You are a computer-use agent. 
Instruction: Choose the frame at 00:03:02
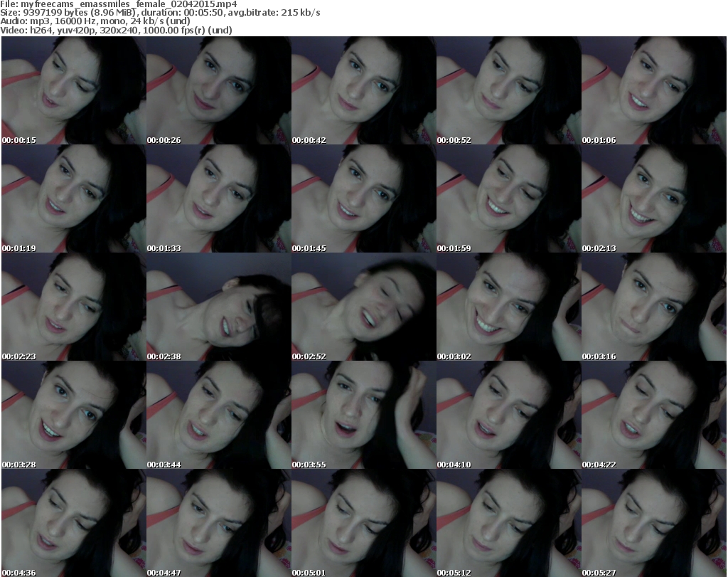[508, 307]
